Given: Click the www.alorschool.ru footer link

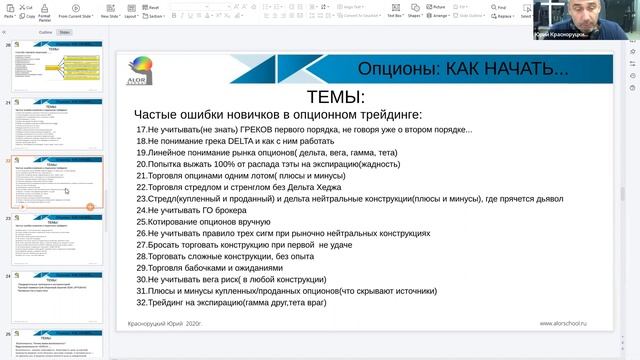Looking at the screenshot, I should [563, 323].
